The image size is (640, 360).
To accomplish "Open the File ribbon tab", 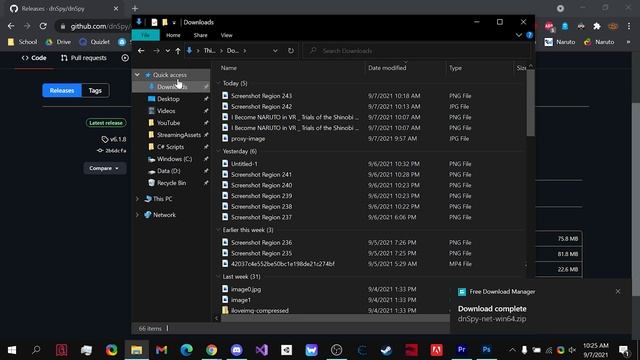I will pos(145,35).
